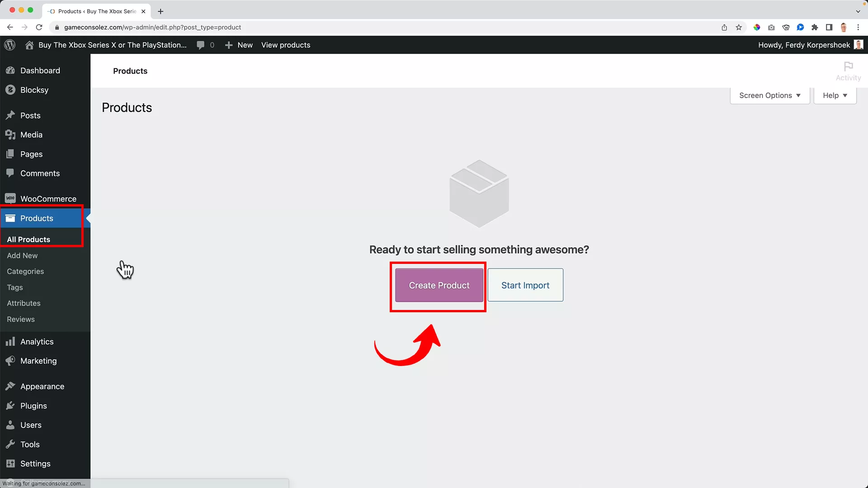
Task: Select the Plugins plug icon
Action: click(x=10, y=406)
